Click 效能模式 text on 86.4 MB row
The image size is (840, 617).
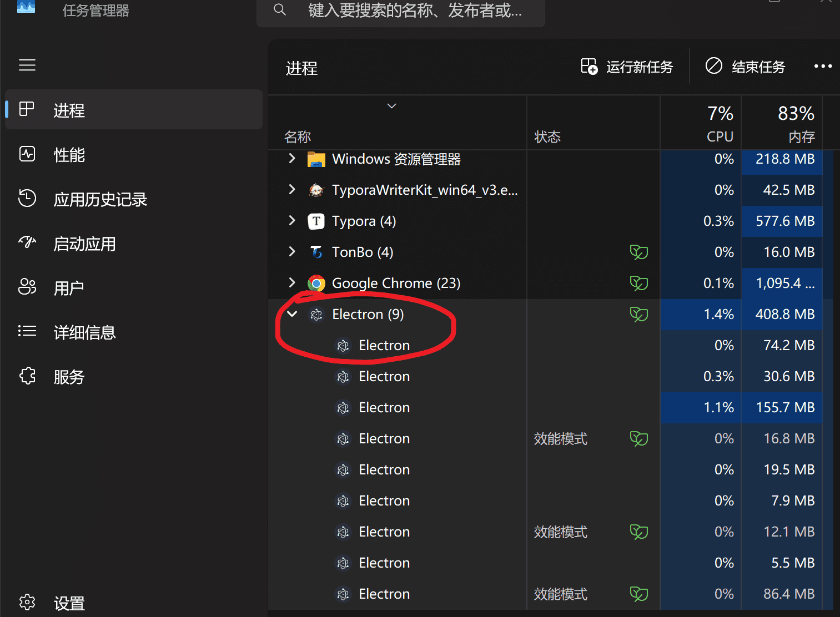click(561, 594)
